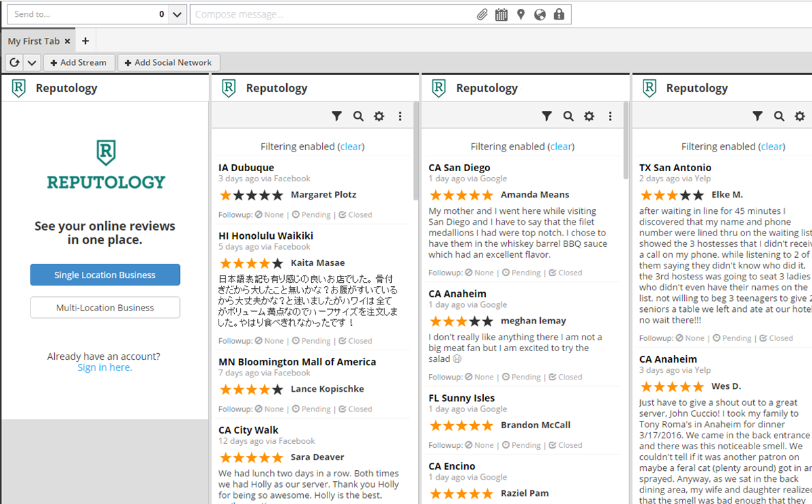Click the Reputology shield logo in first stream
Screen dimensions: 812x504
coord(19,88)
